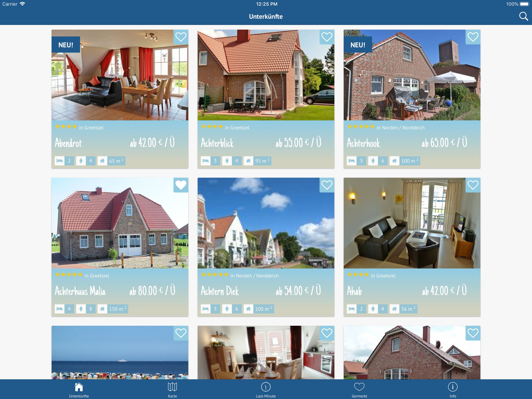
Task: Favorite the Abendrot listing heart
Action: point(181,37)
